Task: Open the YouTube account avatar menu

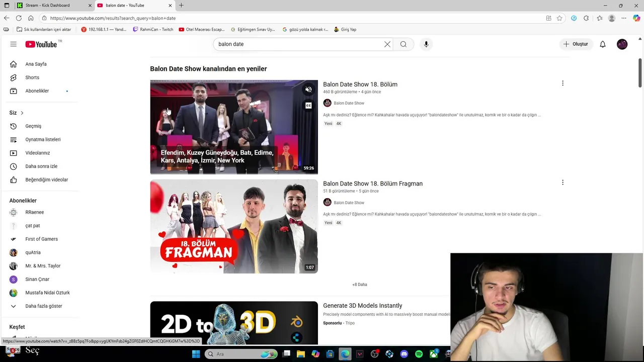Action: tap(622, 44)
